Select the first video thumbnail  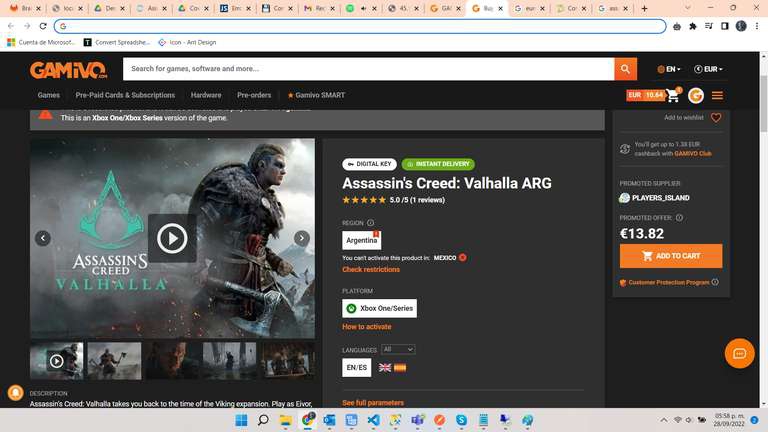(57, 361)
